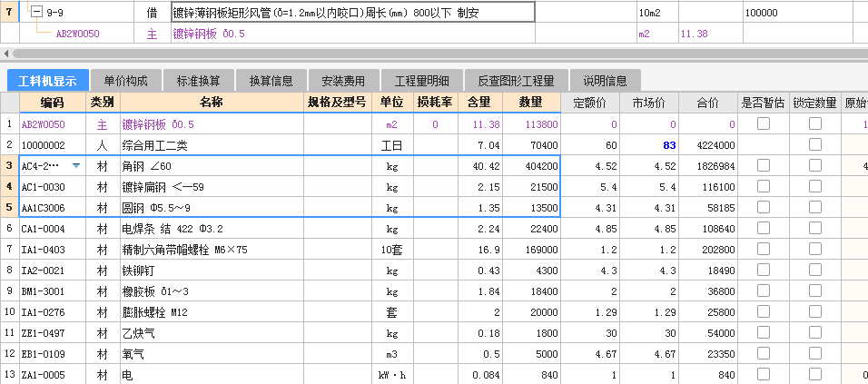
Task: Show the 工程量明细 tab
Action: 422,81
